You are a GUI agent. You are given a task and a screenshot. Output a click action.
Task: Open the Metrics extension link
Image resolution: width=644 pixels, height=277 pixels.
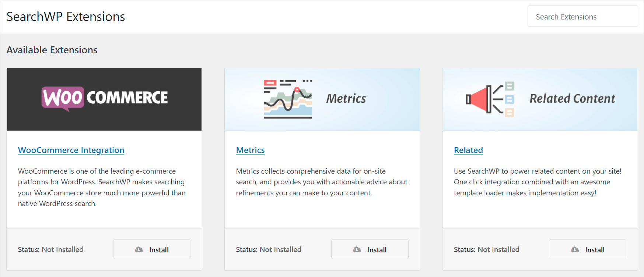250,150
